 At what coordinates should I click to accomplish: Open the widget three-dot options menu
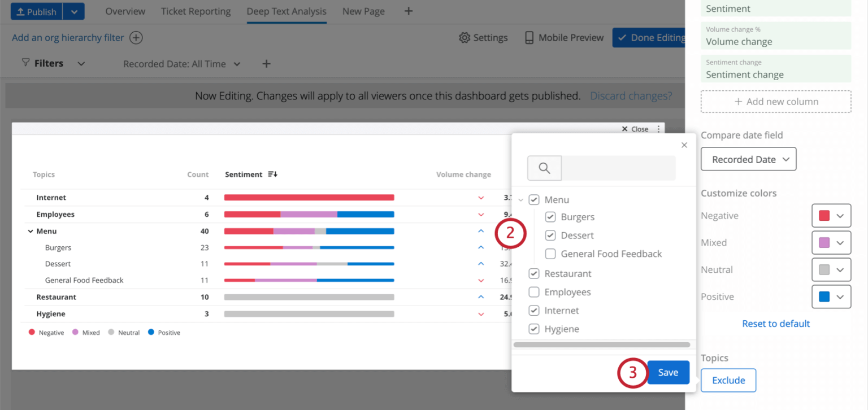point(658,129)
